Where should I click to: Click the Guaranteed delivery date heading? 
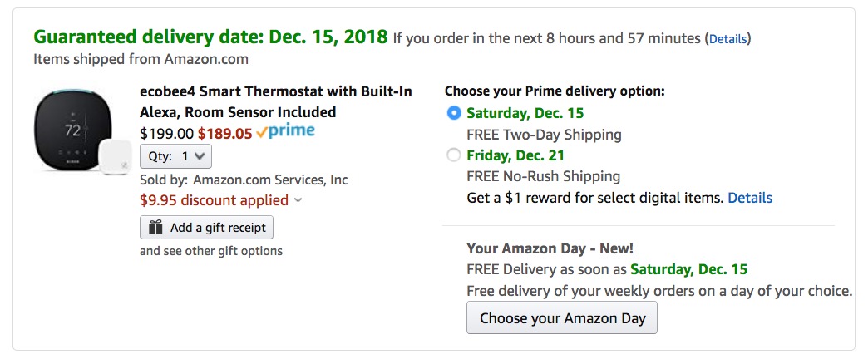(210, 37)
